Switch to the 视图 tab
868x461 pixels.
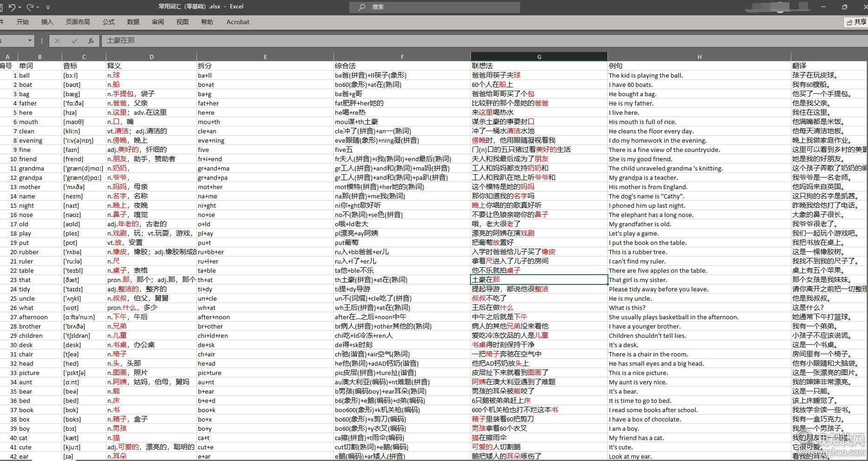click(x=183, y=22)
